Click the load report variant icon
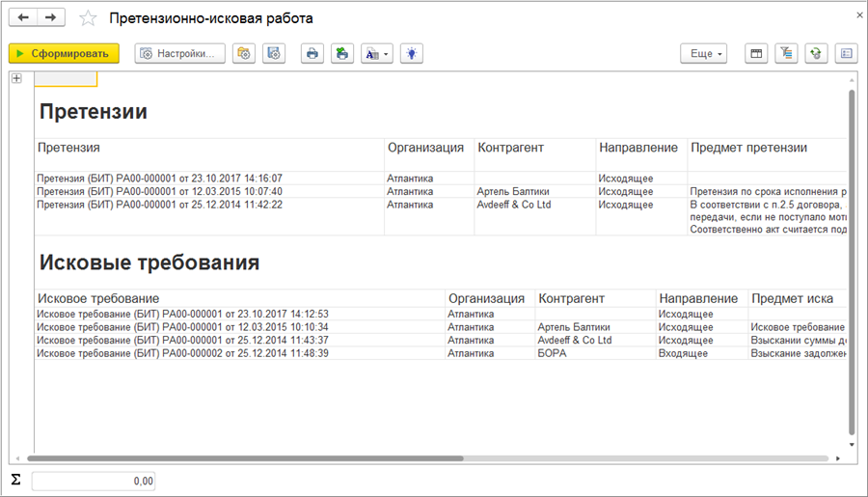This screenshot has width=868, height=497. click(244, 54)
